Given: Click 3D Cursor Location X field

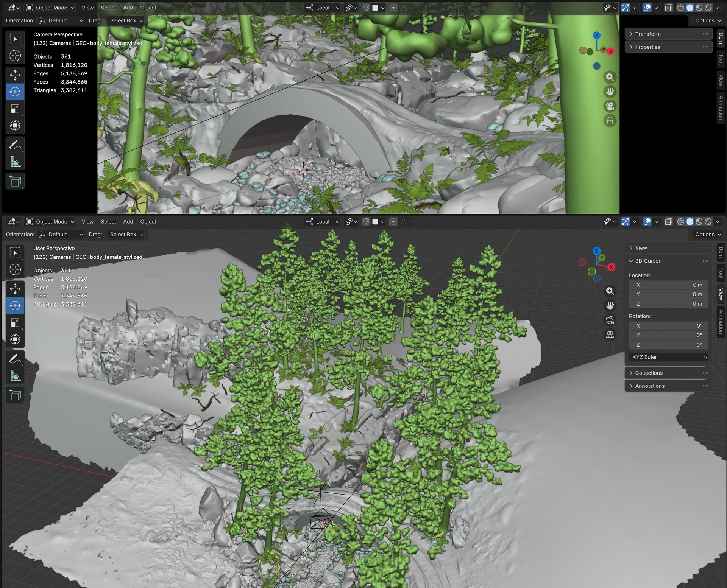Looking at the screenshot, I should (x=669, y=285).
